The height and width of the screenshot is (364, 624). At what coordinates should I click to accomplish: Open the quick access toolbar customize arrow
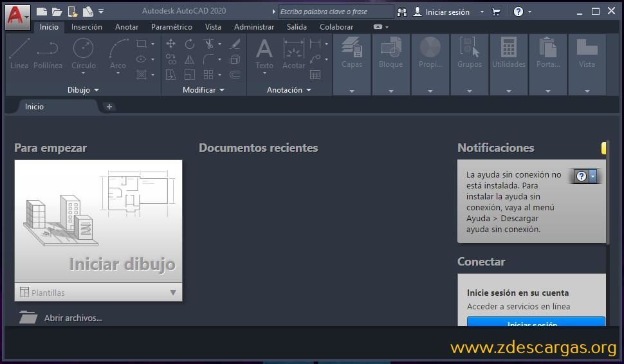[101, 12]
